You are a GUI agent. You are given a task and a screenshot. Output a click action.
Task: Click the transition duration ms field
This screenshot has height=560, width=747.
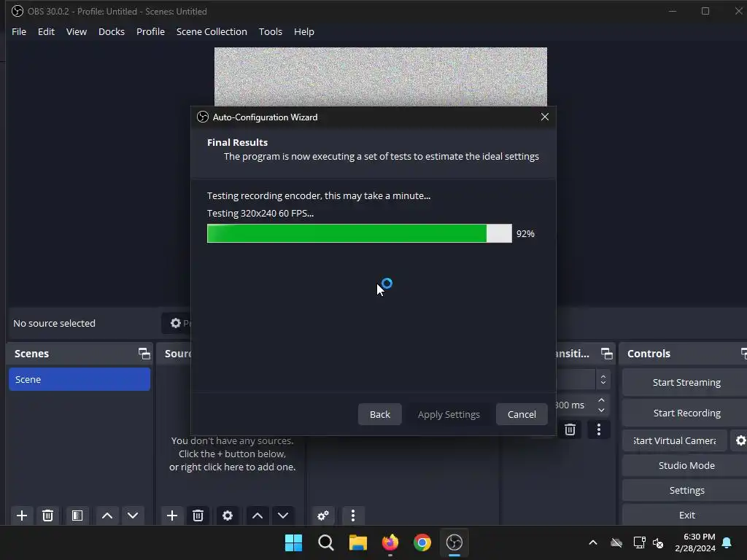(575, 405)
